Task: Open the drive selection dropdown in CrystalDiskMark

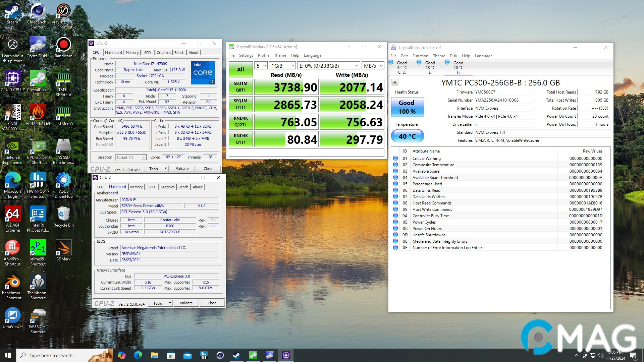Action: [328, 65]
